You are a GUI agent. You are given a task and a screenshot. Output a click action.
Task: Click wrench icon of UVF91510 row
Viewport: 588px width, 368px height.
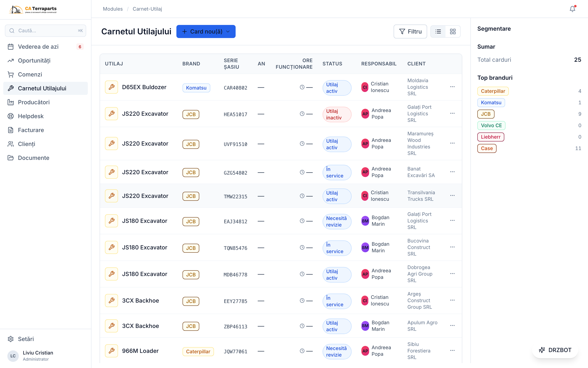(111, 144)
